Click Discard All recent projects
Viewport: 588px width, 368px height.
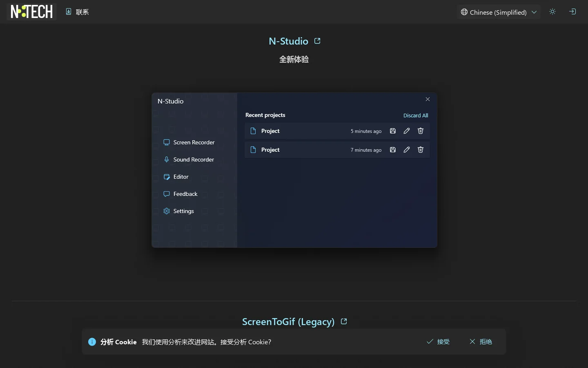pos(416,115)
